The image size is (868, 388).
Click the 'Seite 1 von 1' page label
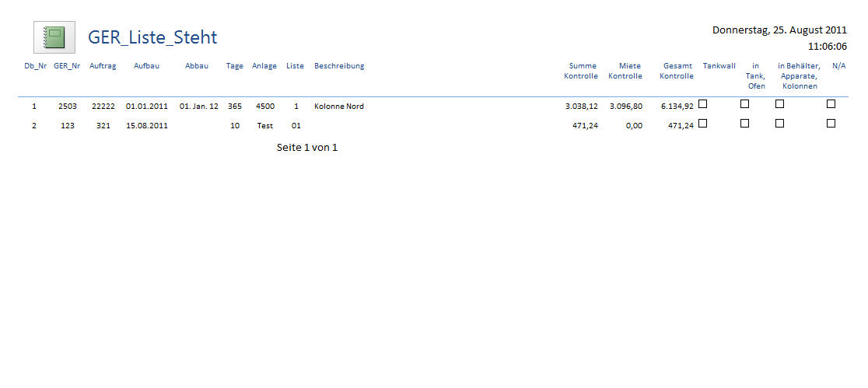pos(306,148)
